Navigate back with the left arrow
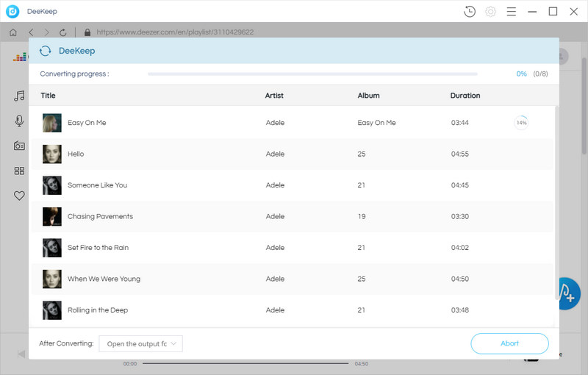 pos(31,32)
